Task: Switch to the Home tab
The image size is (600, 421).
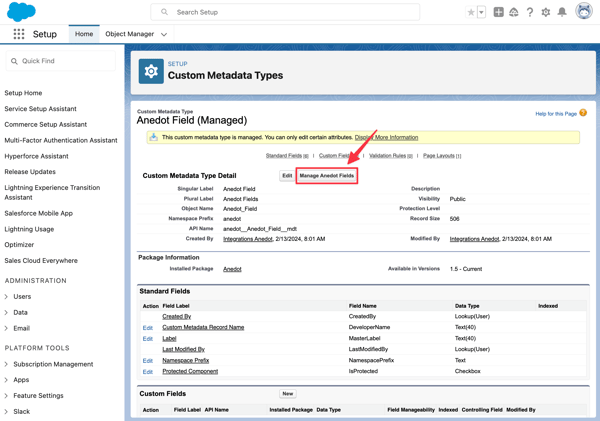Action: tap(84, 34)
